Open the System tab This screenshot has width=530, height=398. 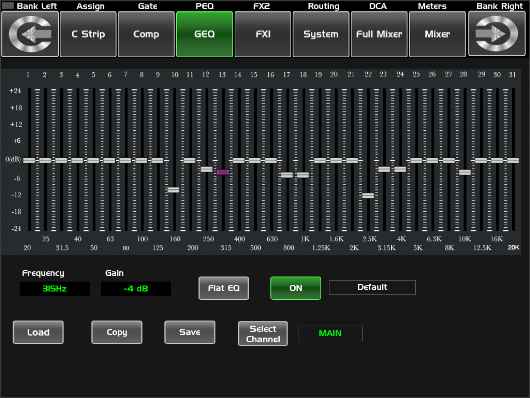coord(321,34)
